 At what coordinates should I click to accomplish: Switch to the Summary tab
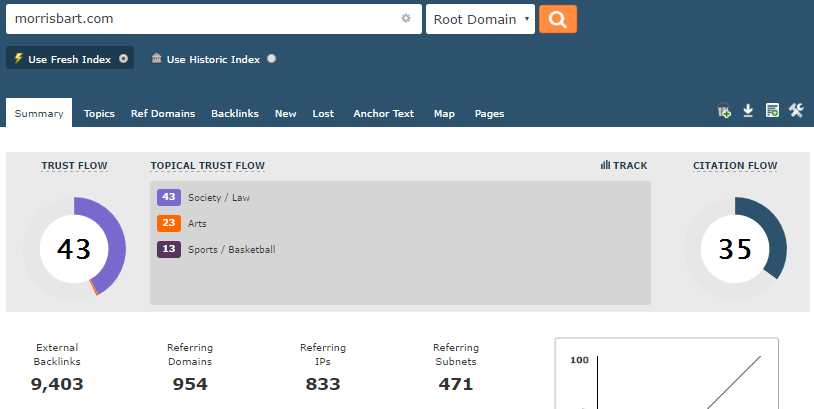(39, 113)
